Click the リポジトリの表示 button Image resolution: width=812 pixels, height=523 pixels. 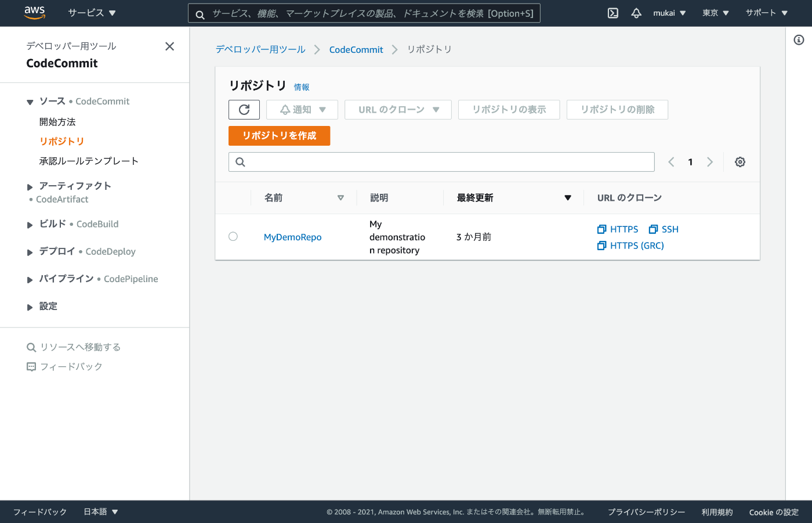pyautogui.click(x=509, y=110)
